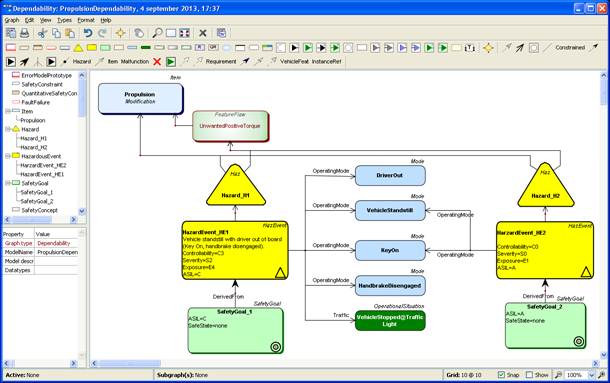610x383 pixels.
Task: Click the blue Undo arrow icon
Action: click(88, 33)
